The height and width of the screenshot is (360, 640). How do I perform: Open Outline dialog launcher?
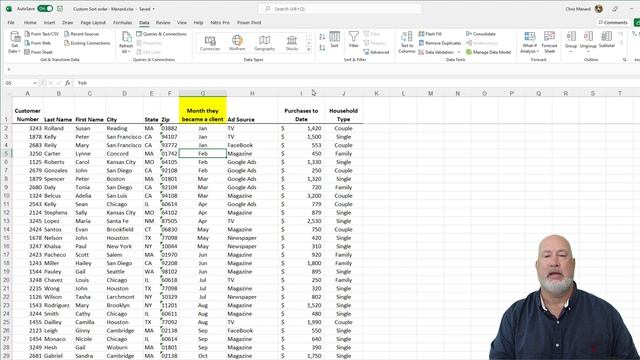coord(624,60)
